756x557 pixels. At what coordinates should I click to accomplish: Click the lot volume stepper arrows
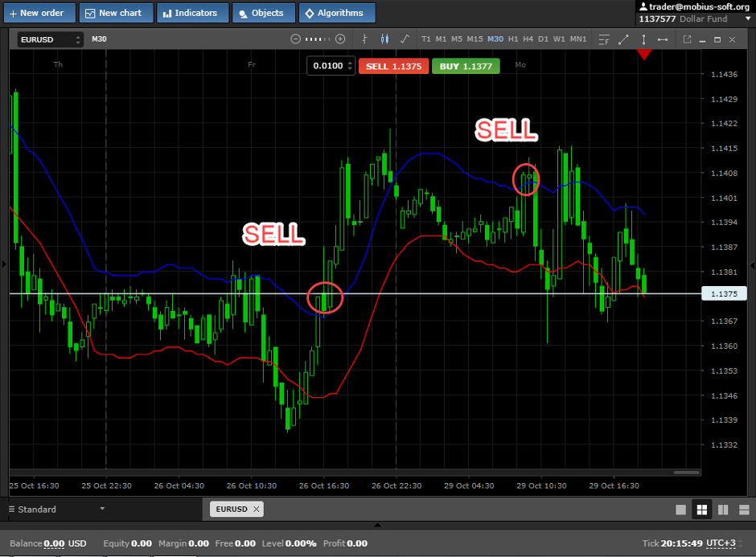(350, 66)
